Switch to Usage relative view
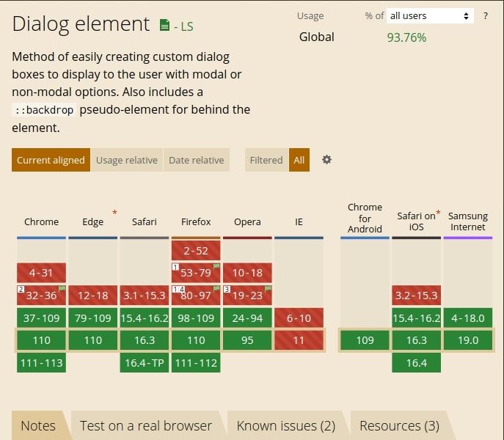 pos(127,160)
